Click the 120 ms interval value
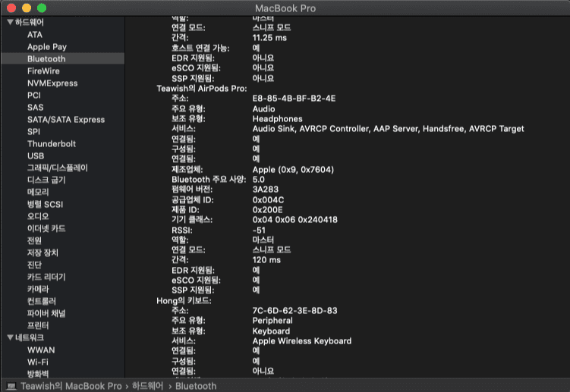This screenshot has height=392, width=570. tap(266, 260)
